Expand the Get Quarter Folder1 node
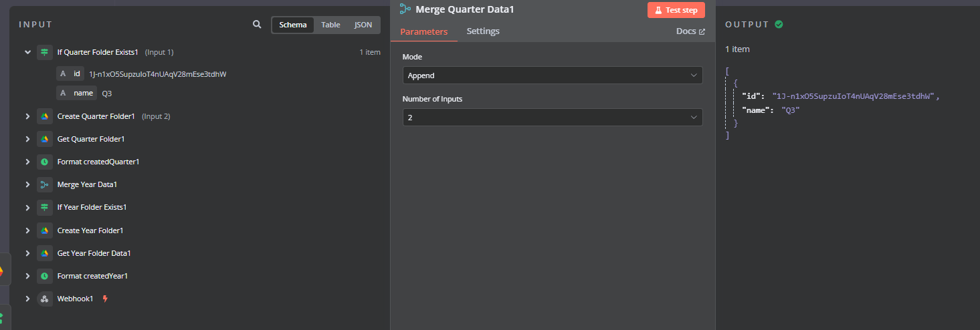This screenshot has height=330, width=980. (x=27, y=139)
